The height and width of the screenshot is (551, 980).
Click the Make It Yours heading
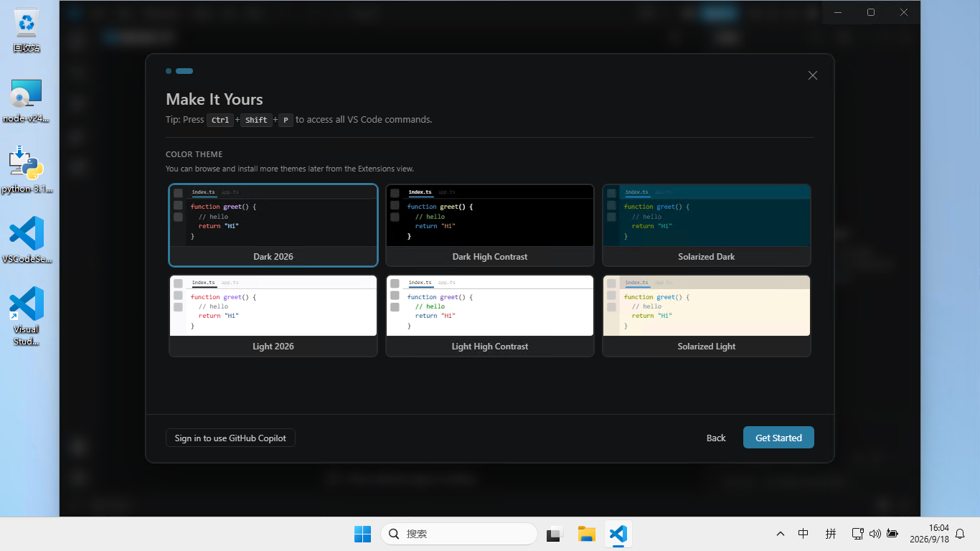(x=215, y=99)
